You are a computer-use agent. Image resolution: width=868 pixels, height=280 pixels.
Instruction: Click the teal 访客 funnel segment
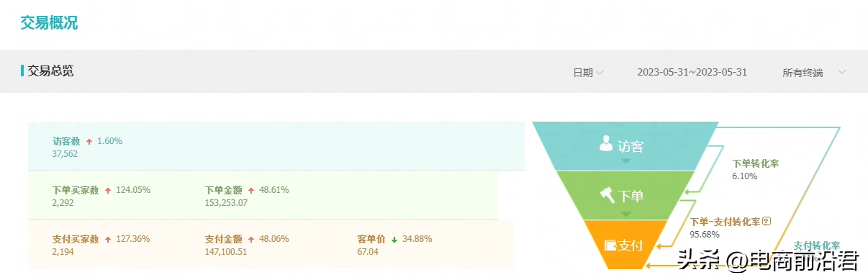tap(625, 146)
